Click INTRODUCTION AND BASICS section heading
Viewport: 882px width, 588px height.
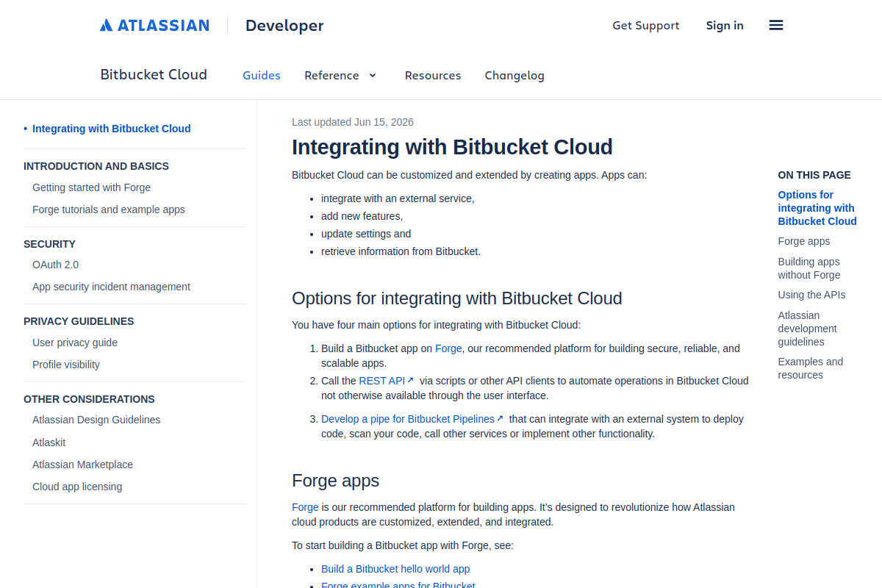pyautogui.click(x=96, y=166)
